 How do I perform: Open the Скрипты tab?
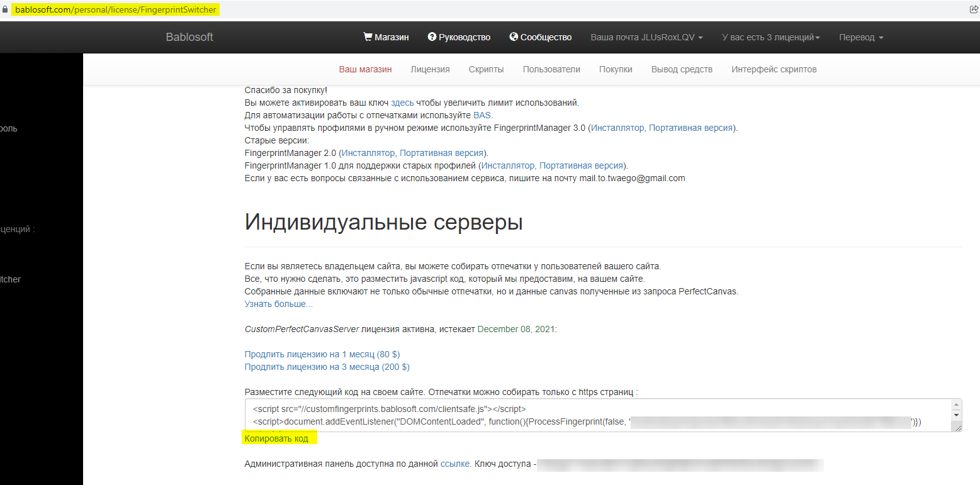point(486,69)
